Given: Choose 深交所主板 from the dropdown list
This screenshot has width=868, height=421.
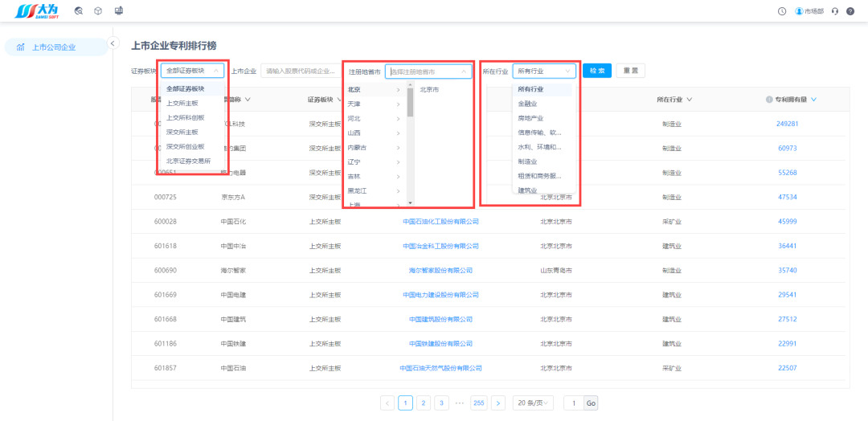Looking at the screenshot, I should tap(191, 133).
